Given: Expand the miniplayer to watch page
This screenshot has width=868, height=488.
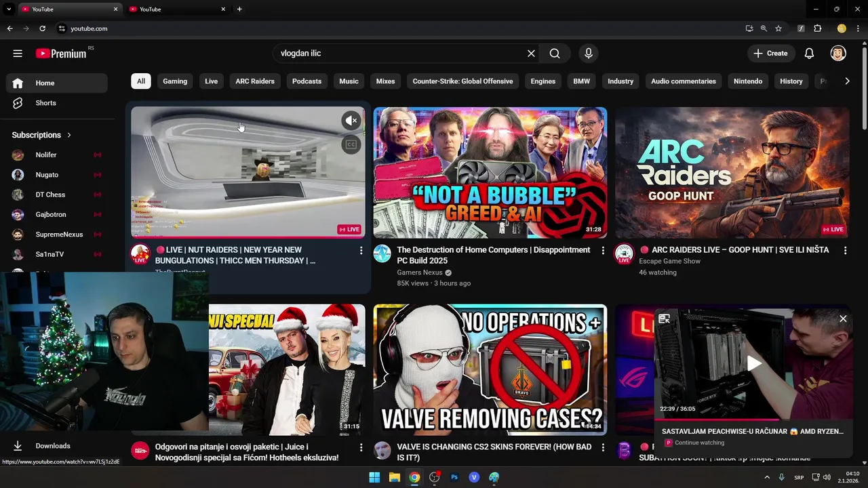Looking at the screenshot, I should coord(665,319).
